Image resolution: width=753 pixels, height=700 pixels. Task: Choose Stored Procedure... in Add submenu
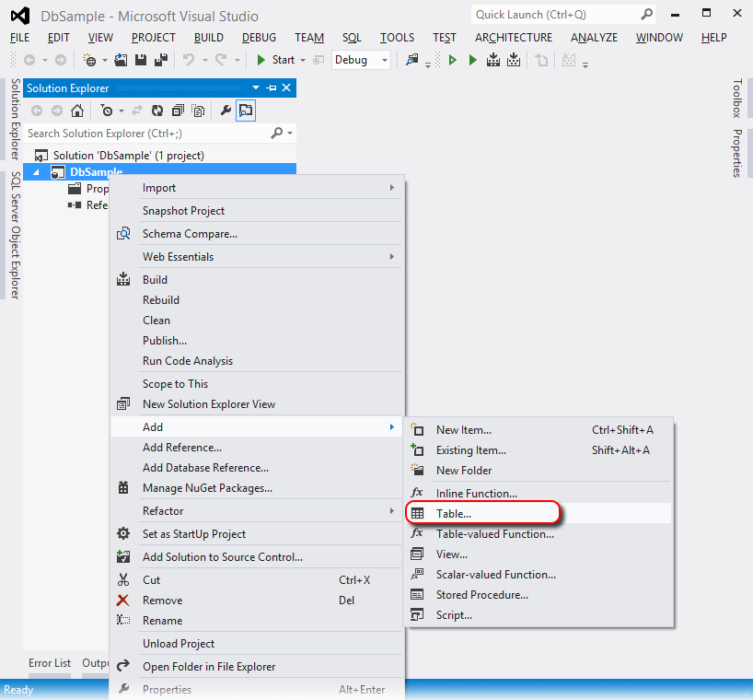pos(538,595)
